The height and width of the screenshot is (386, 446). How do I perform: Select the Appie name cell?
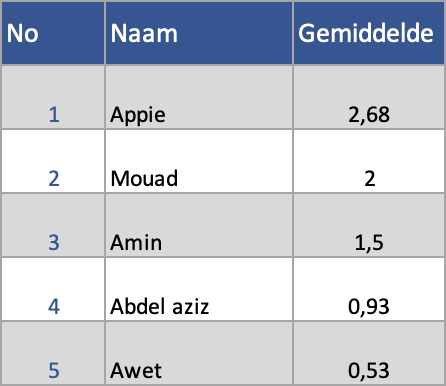[x=199, y=97]
